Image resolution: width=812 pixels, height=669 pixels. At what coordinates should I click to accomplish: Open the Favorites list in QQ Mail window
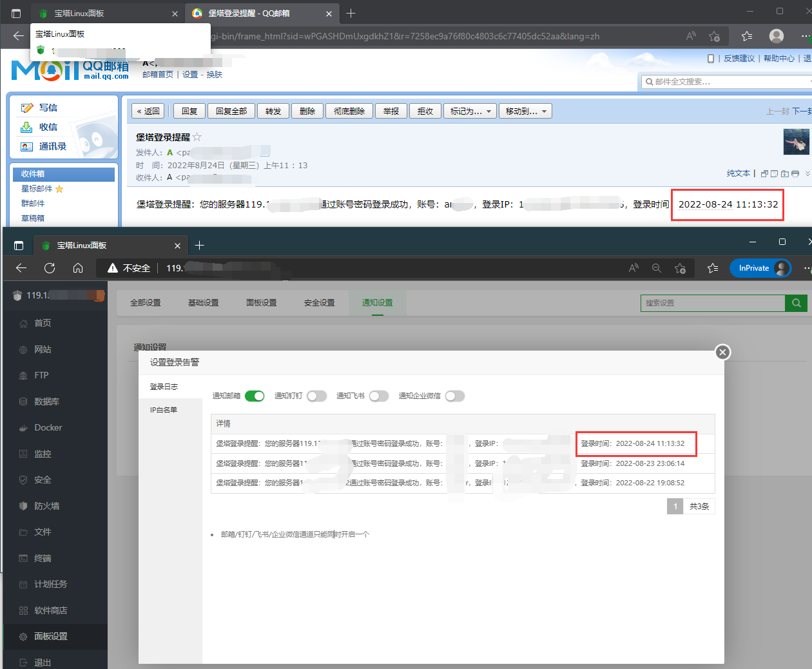click(747, 36)
